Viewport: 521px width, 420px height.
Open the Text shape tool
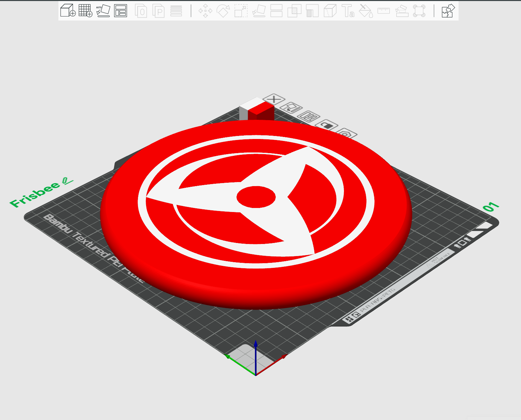pos(348,11)
